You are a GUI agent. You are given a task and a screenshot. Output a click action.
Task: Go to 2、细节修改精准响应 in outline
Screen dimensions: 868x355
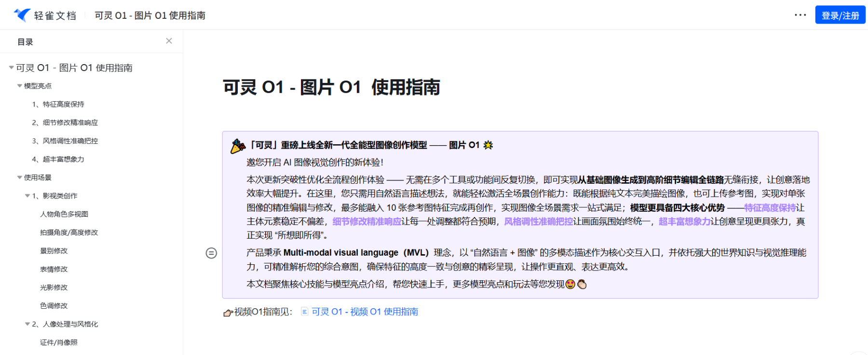[65, 123]
